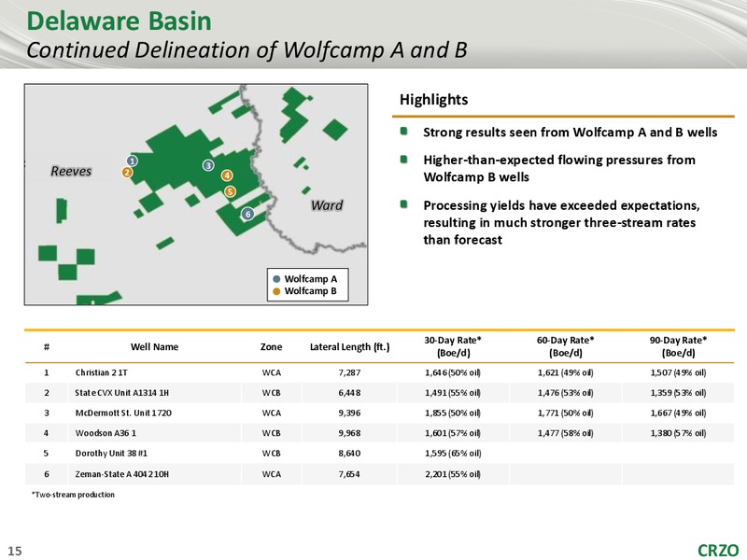Click well marker 4 on the map
Viewport: 747px width, 560px height.
[227, 175]
